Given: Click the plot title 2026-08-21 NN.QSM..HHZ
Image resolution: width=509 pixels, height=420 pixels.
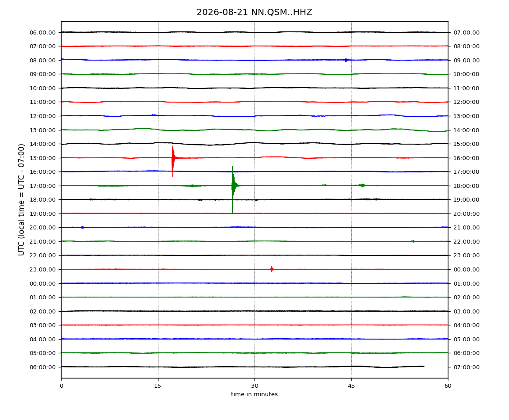Looking at the screenshot, I should click(x=254, y=12).
